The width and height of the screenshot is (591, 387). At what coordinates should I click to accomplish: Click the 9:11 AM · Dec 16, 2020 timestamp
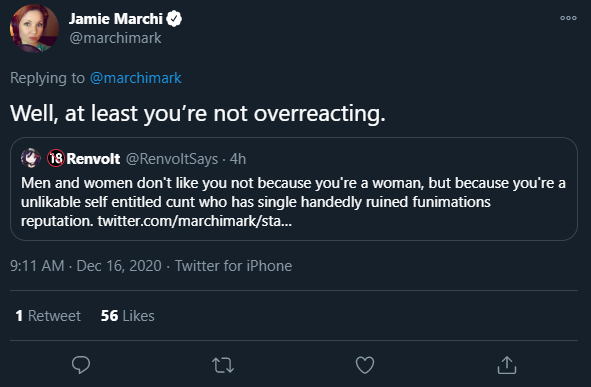click(x=86, y=266)
